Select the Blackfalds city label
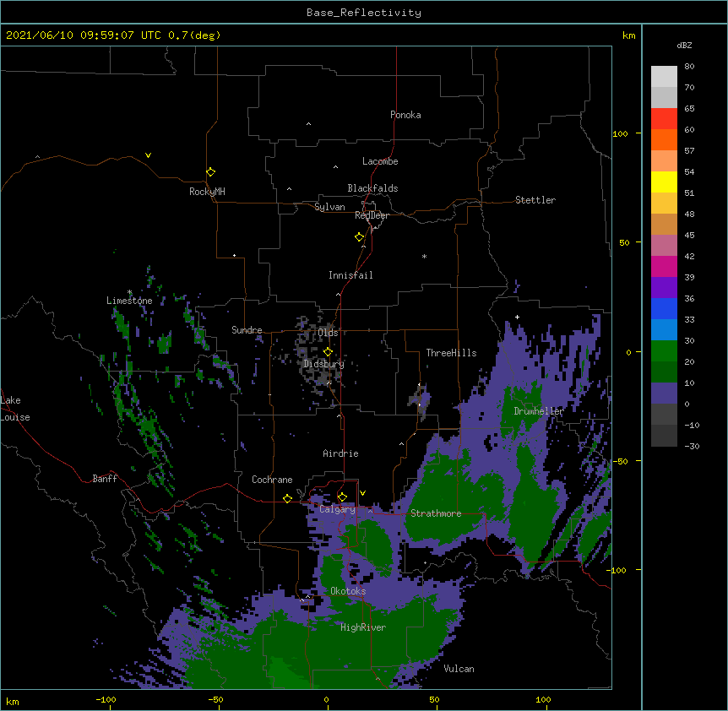 [372, 188]
